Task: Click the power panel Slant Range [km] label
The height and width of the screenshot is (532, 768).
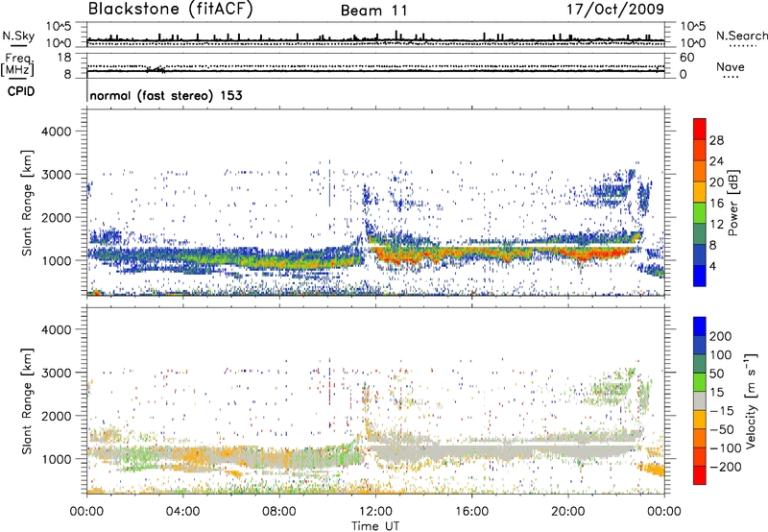Action: coord(28,203)
